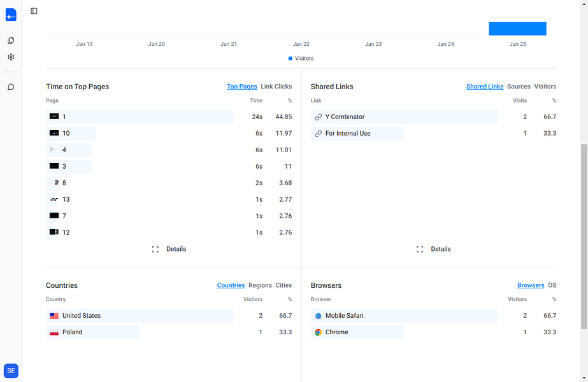The height and width of the screenshot is (382, 588).
Task: Select the Chrome browser label
Action: 336,332
